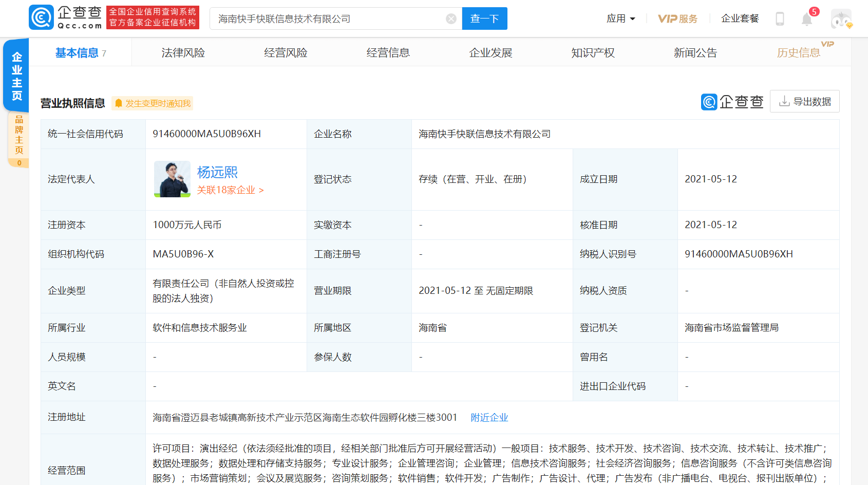The width and height of the screenshot is (868, 485).
Task: Clear the search box with X icon
Action: [x=451, y=19]
